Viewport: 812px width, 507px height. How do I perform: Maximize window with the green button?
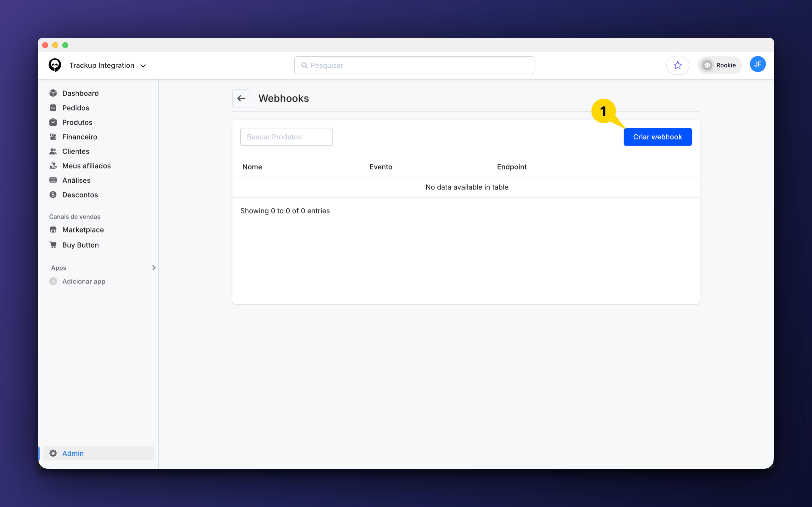coord(65,45)
